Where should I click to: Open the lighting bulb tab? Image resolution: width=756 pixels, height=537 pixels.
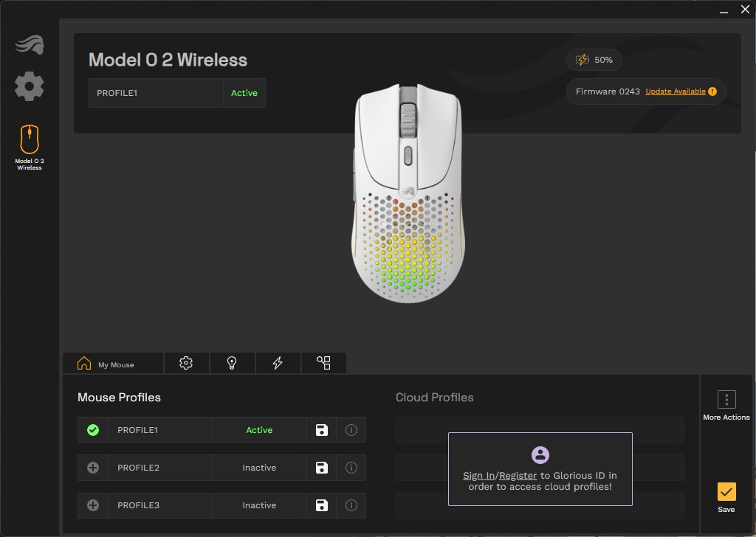pos(232,363)
